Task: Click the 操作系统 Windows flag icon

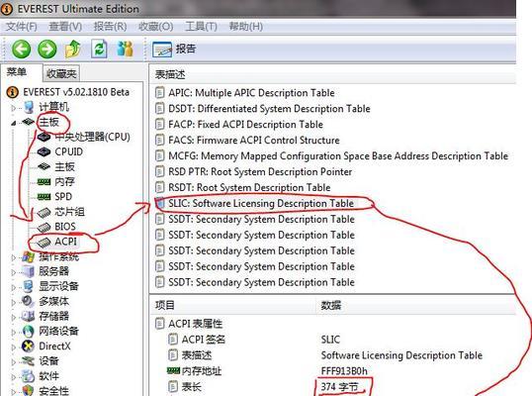Action: 28,256
